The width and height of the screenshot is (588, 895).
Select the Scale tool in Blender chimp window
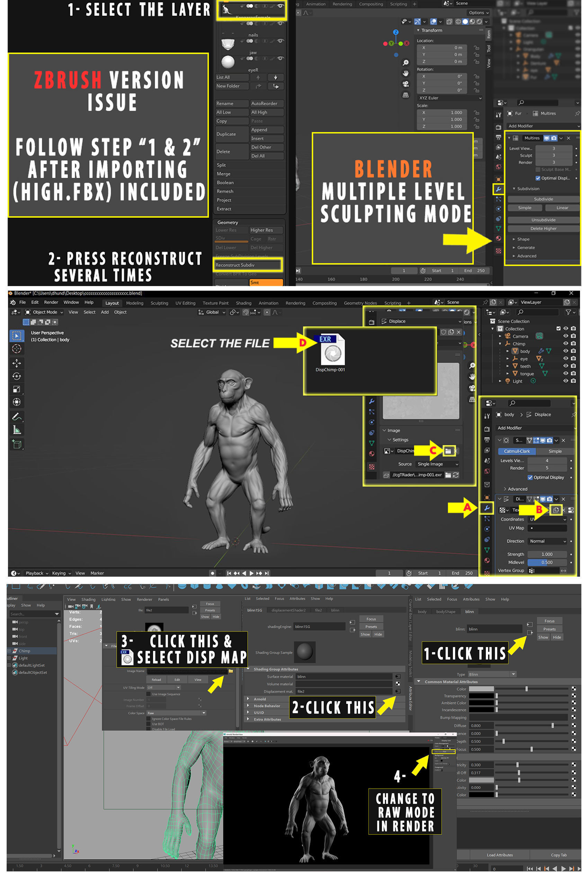click(17, 389)
